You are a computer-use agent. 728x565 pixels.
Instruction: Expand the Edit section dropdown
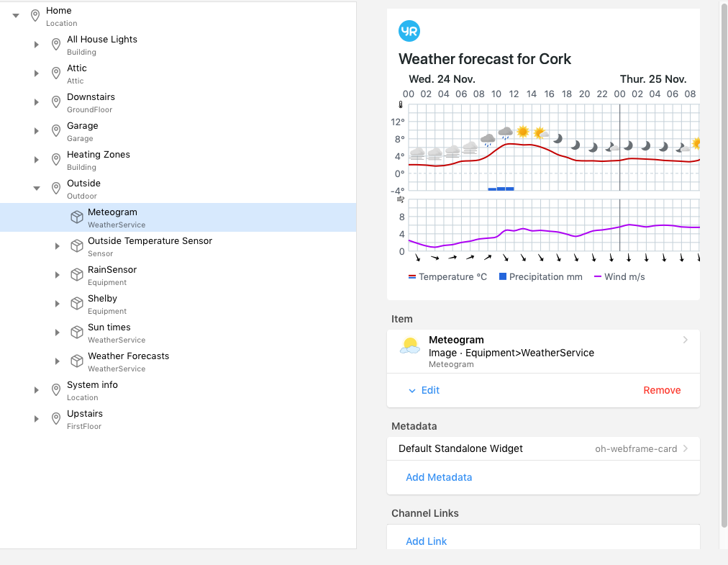point(424,390)
